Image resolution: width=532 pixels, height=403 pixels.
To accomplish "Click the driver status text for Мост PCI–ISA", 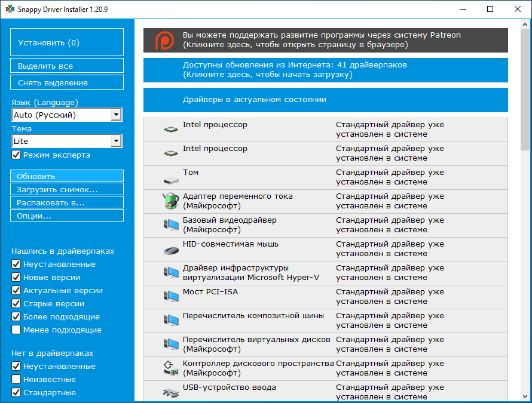I will click(390, 297).
